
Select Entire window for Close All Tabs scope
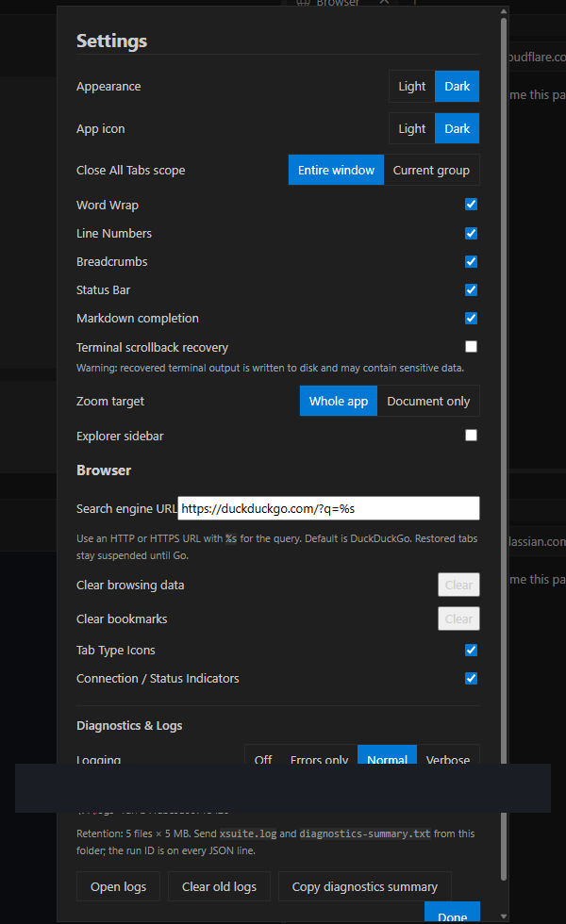point(336,170)
